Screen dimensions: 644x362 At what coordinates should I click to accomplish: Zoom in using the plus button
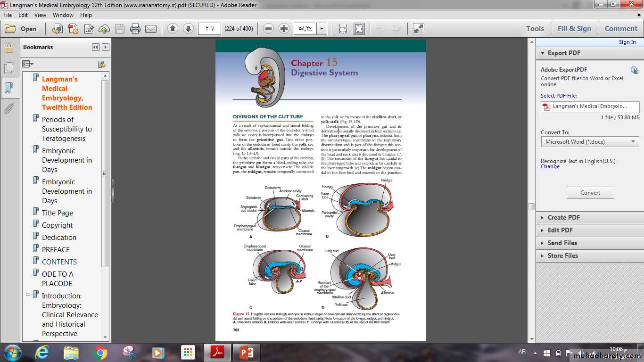point(284,29)
